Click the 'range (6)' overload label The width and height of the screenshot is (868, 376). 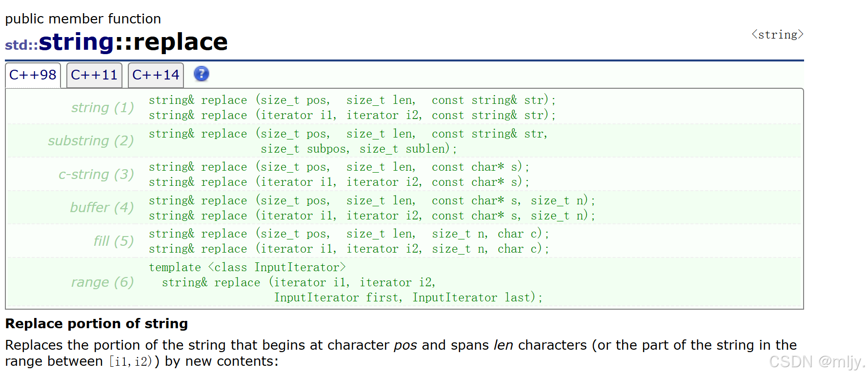coord(102,282)
